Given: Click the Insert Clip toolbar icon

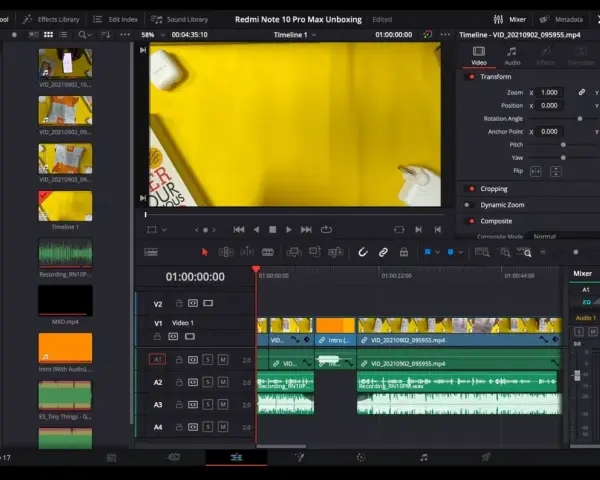Looking at the screenshot, I should [294, 252].
